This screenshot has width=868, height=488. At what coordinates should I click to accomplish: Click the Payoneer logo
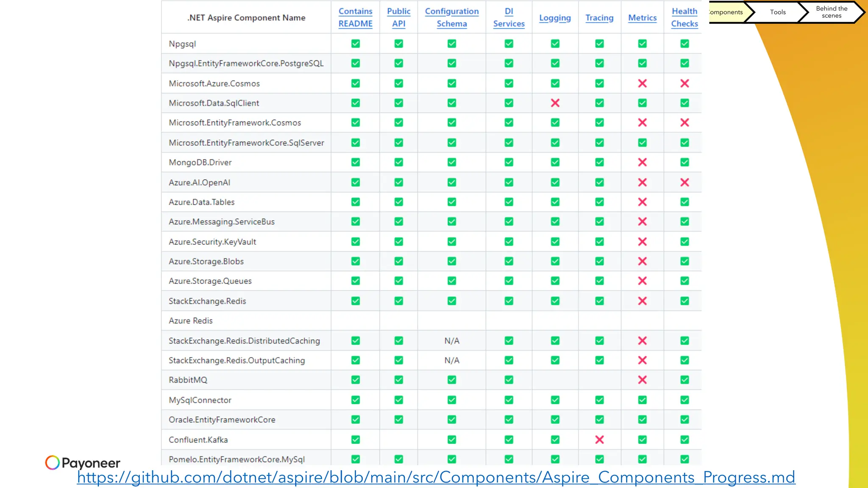[x=83, y=463]
